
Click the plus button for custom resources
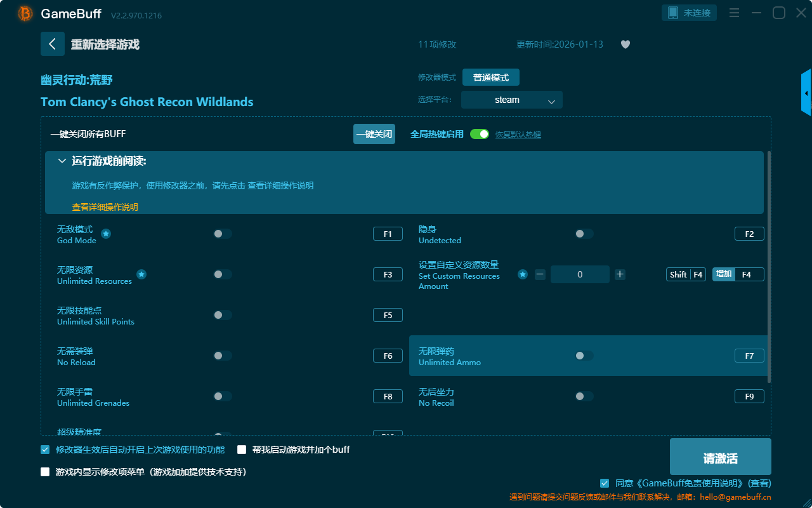[x=620, y=274]
